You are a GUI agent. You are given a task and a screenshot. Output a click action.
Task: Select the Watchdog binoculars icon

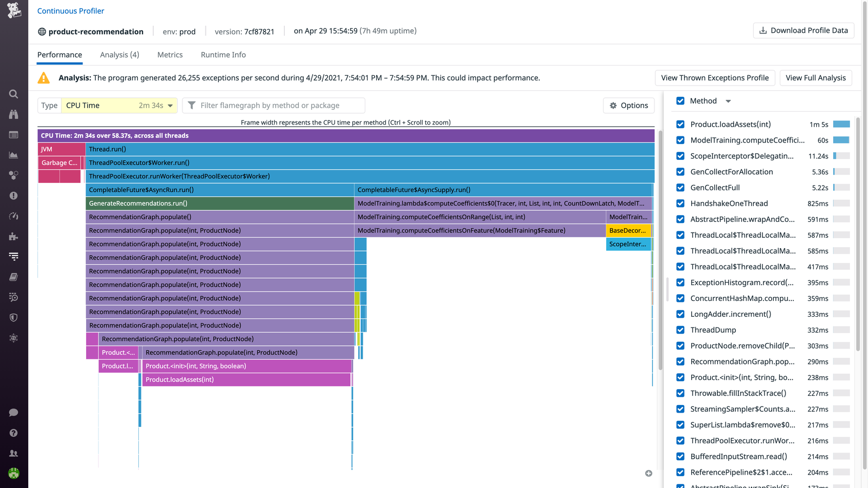tap(13, 114)
